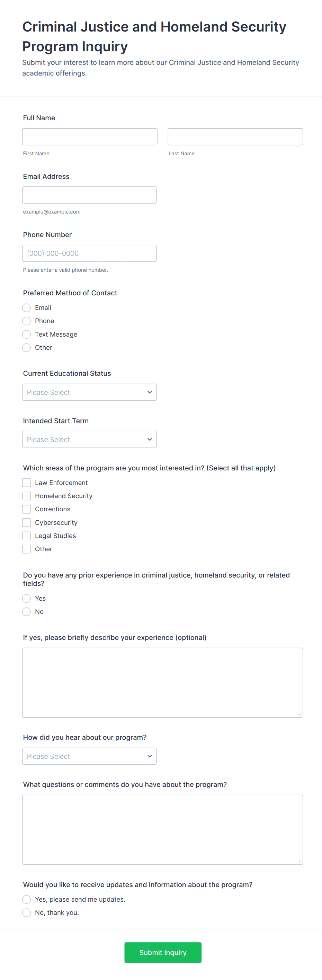Screen dimensions: 322x980
Task: Select Phone as preferred contact method
Action: pos(27,321)
